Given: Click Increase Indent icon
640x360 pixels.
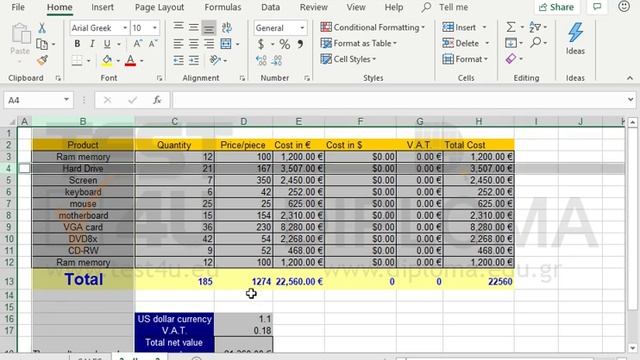Looking at the screenshot, I should (x=193, y=60).
